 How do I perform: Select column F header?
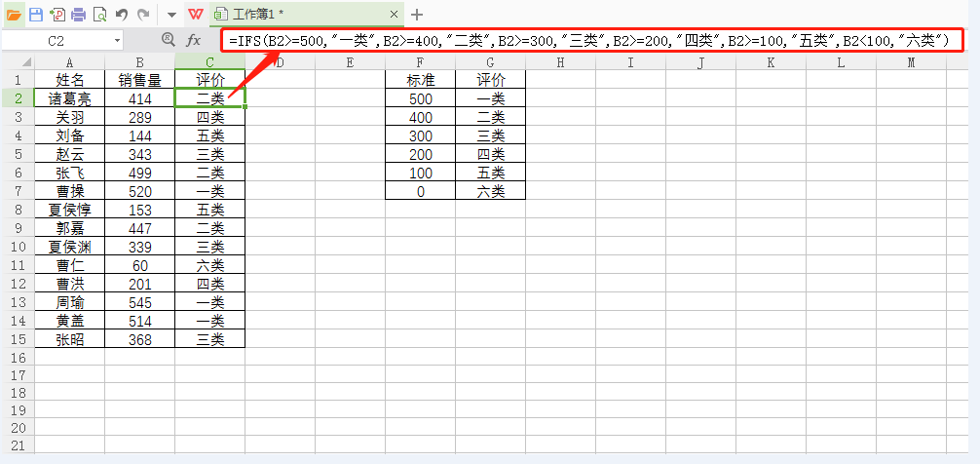coord(420,62)
